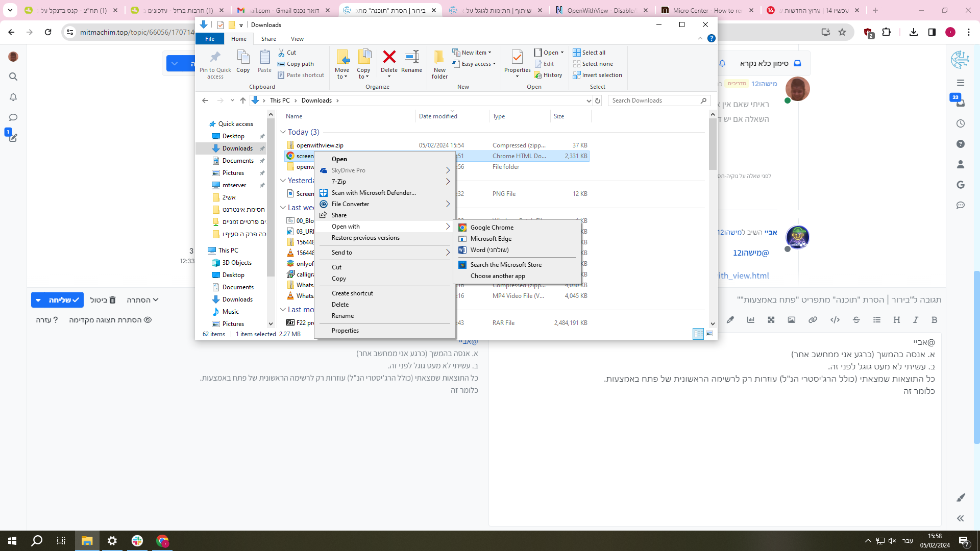The width and height of the screenshot is (980, 551).
Task: Click Copy path in the ribbon
Action: [296, 64]
